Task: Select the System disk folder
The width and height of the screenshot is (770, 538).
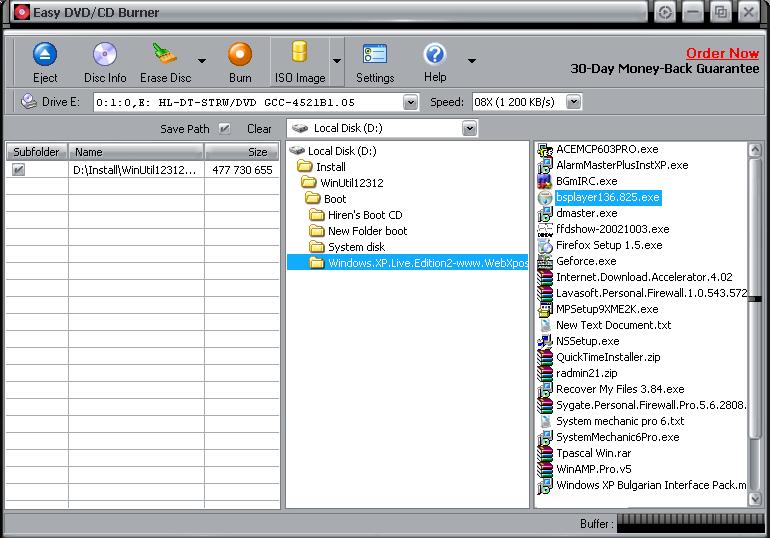Action: pos(356,247)
